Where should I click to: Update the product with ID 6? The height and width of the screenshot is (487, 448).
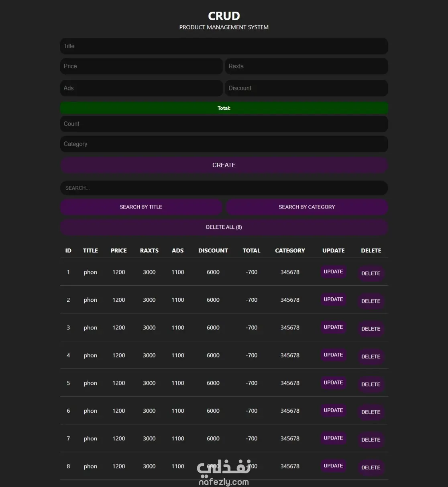pyautogui.click(x=333, y=410)
